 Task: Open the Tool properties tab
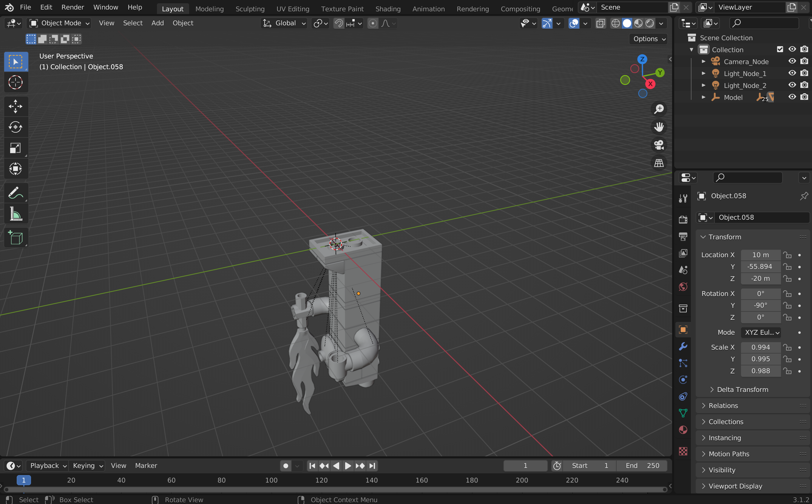pyautogui.click(x=683, y=198)
